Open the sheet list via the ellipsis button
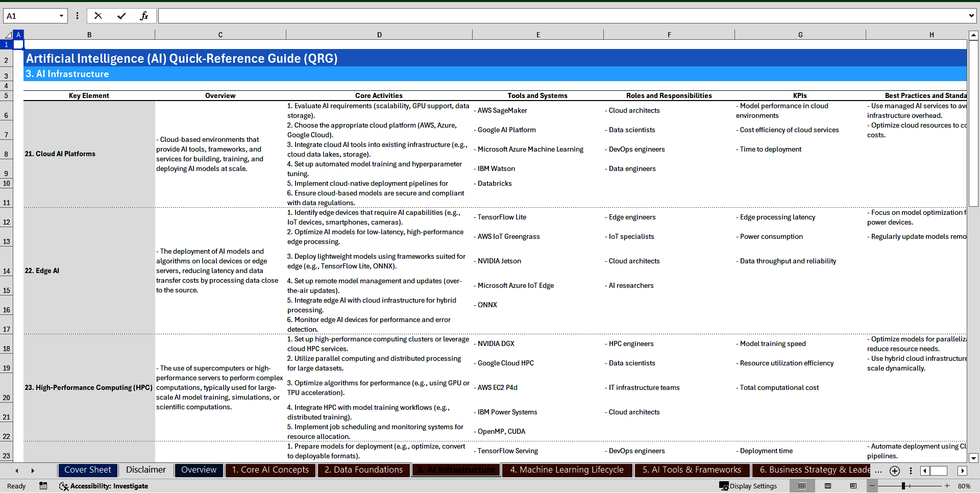 [878, 471]
